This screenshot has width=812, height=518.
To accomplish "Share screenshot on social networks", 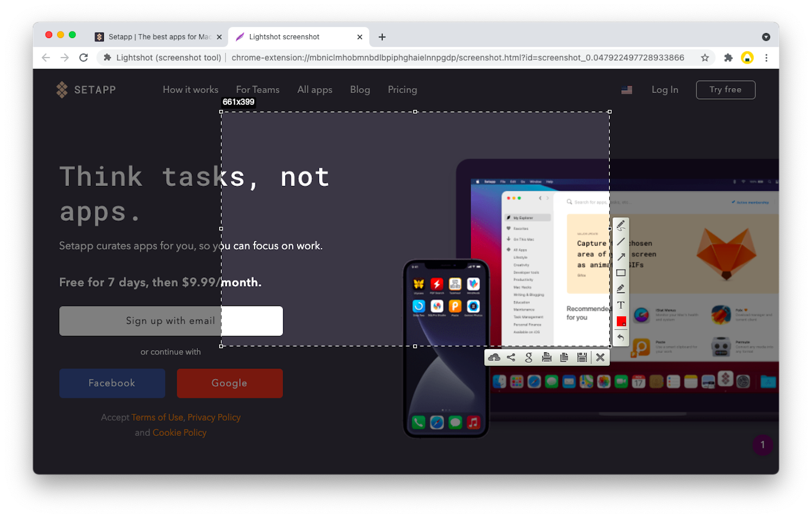I will point(511,357).
